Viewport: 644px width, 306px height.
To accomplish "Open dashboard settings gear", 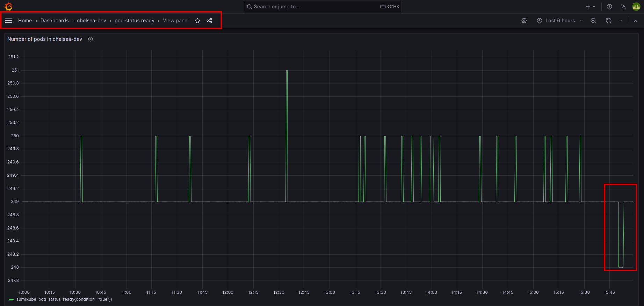I will pyautogui.click(x=524, y=21).
